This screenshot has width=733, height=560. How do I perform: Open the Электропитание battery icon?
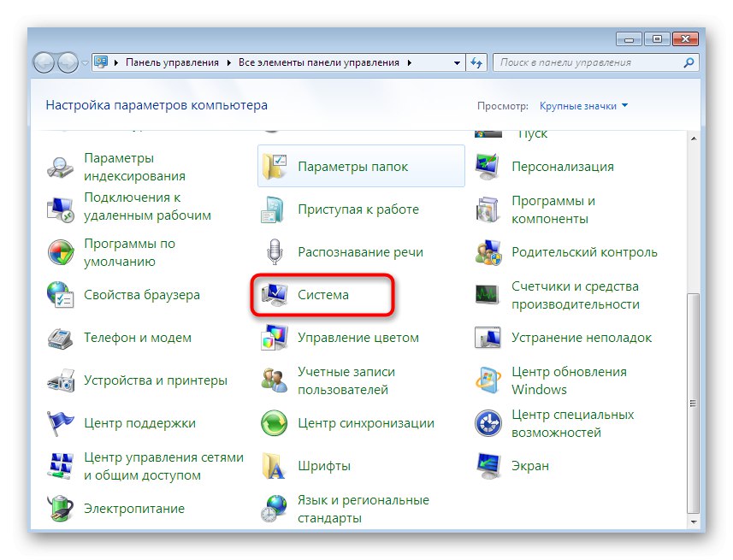61,509
